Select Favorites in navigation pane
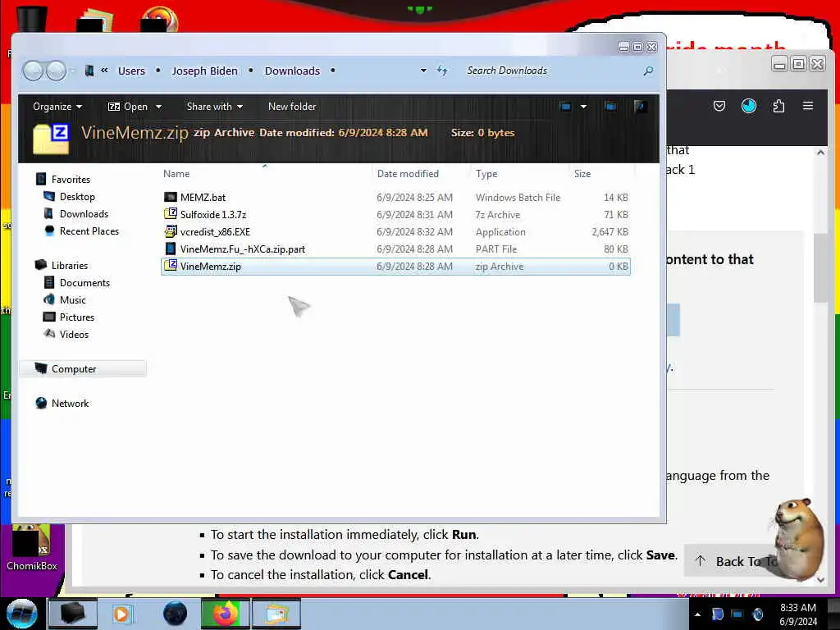Screen dimensions: 840x630 (x=71, y=180)
